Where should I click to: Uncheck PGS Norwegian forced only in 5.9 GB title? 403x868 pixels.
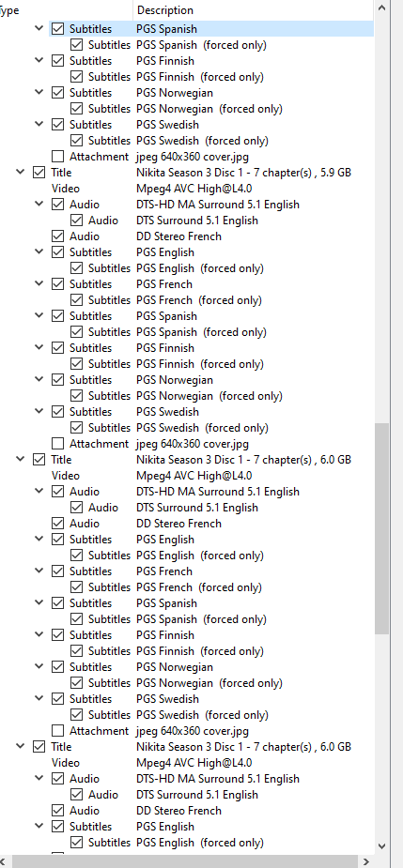[x=77, y=396]
